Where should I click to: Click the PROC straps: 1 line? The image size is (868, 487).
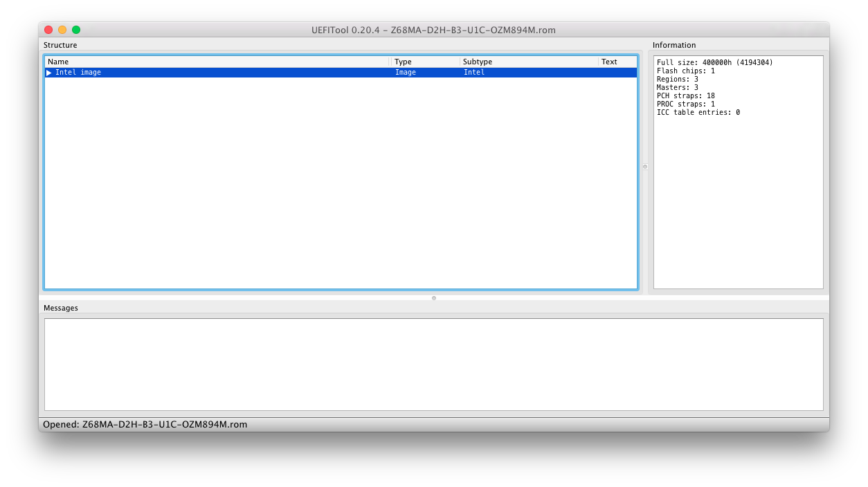click(x=686, y=104)
